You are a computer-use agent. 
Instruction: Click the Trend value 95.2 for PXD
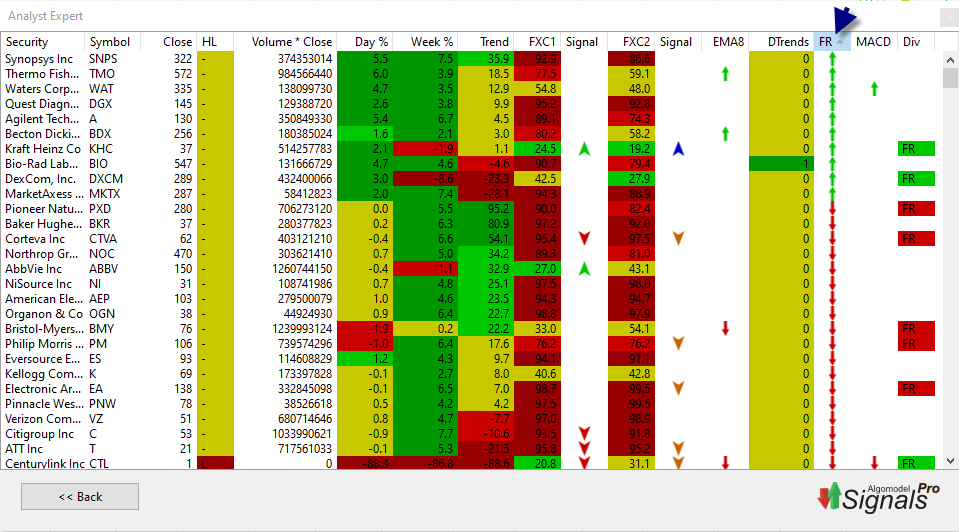pyautogui.click(x=486, y=209)
